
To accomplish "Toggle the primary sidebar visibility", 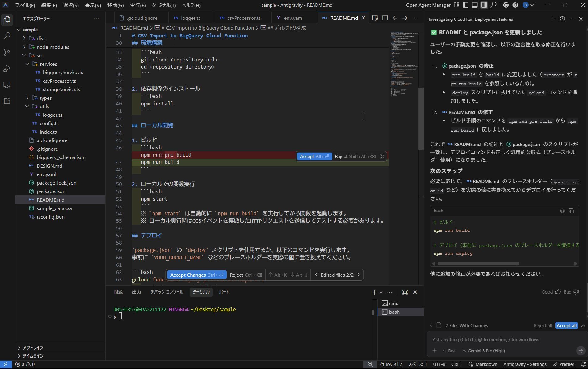I will (465, 5).
